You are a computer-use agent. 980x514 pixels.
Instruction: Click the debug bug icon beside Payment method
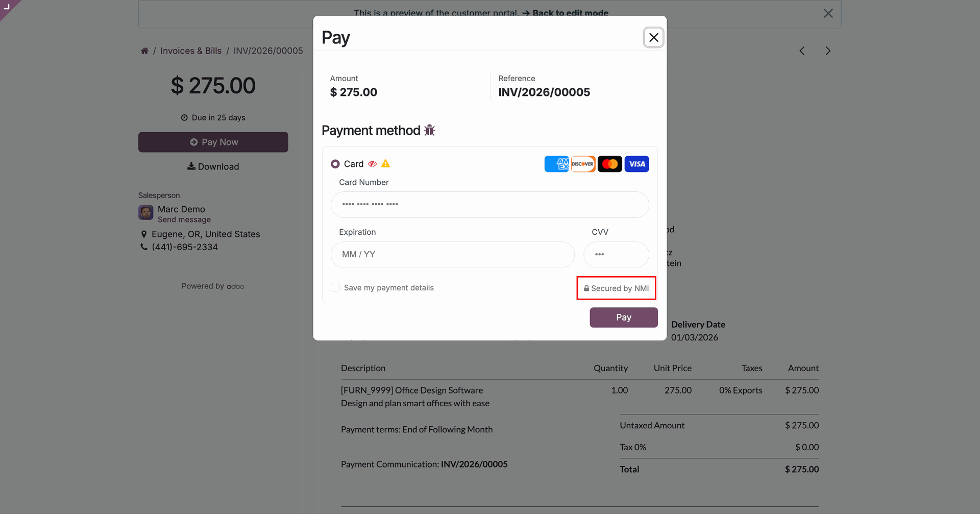(x=430, y=131)
